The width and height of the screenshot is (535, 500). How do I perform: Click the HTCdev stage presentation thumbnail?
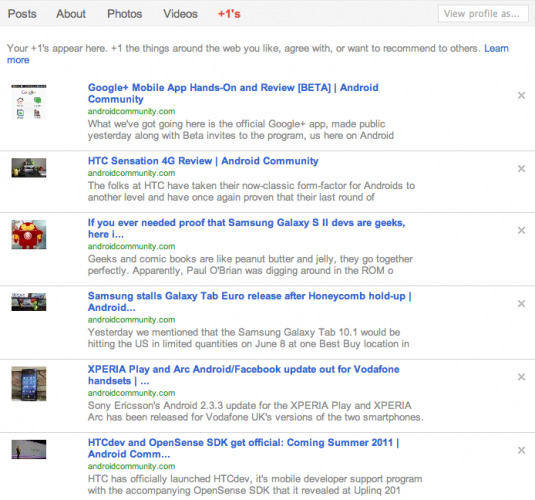[x=29, y=449]
